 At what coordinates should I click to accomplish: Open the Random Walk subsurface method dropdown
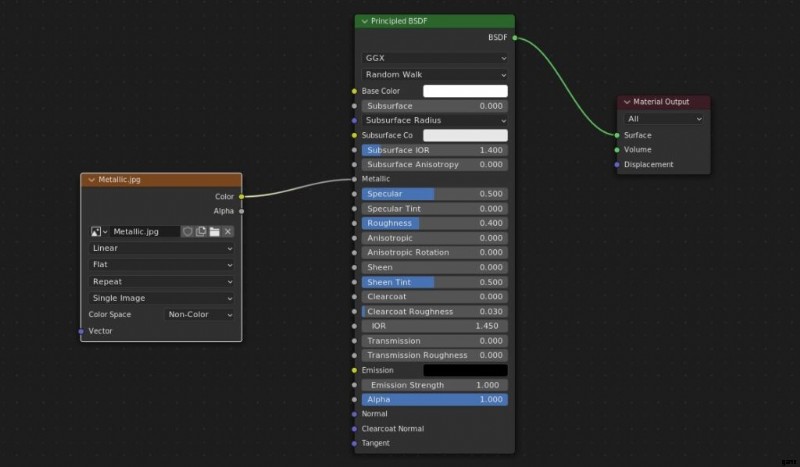tap(435, 74)
